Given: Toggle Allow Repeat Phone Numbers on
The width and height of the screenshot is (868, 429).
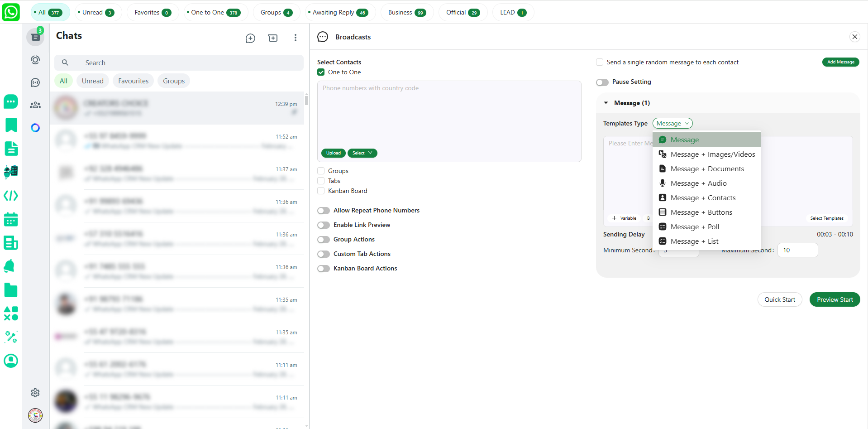Looking at the screenshot, I should click(324, 211).
